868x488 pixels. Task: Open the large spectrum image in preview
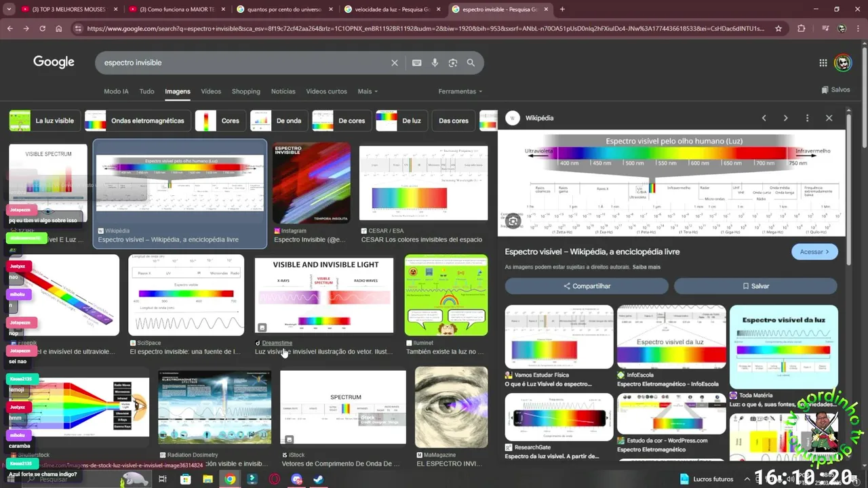[x=671, y=183]
